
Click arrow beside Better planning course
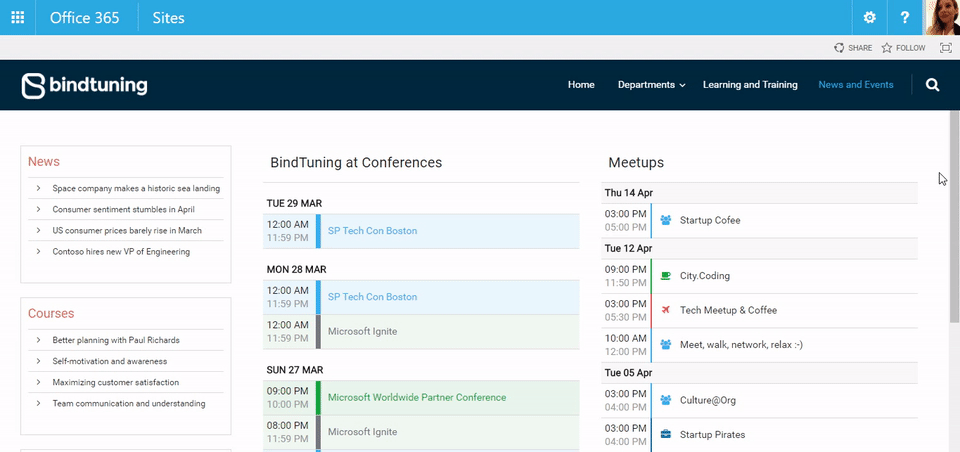point(38,340)
